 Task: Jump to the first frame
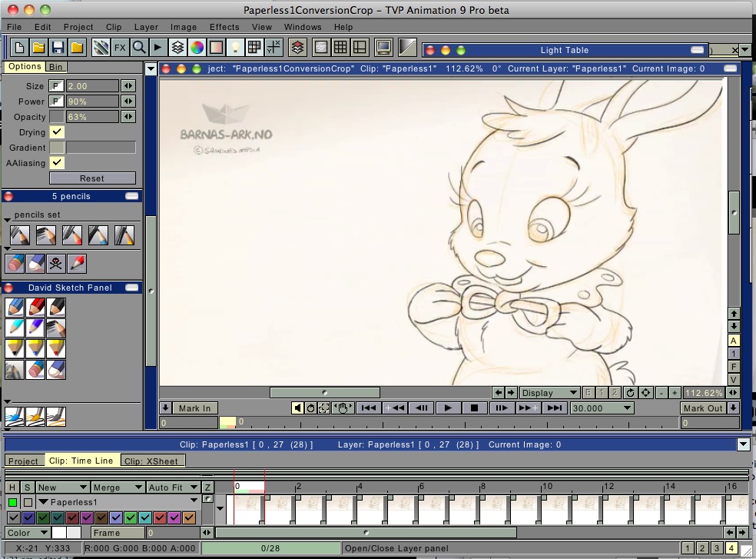368,408
